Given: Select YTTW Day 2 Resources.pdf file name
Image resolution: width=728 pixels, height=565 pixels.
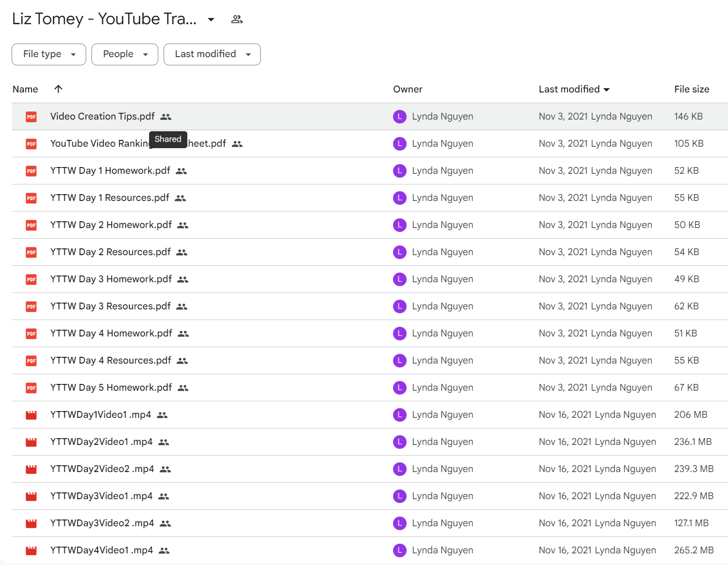Looking at the screenshot, I should [x=110, y=252].
